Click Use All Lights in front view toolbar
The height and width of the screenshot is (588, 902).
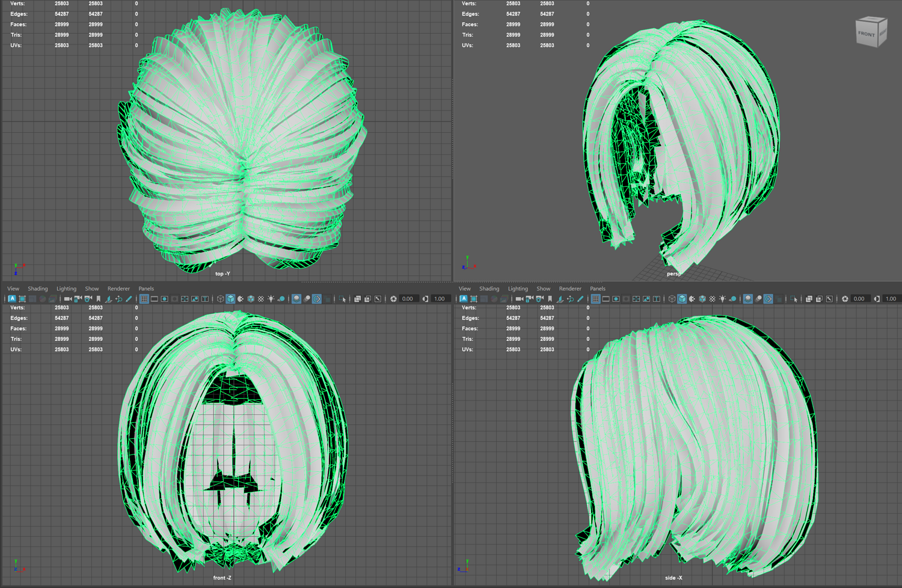[x=271, y=299]
